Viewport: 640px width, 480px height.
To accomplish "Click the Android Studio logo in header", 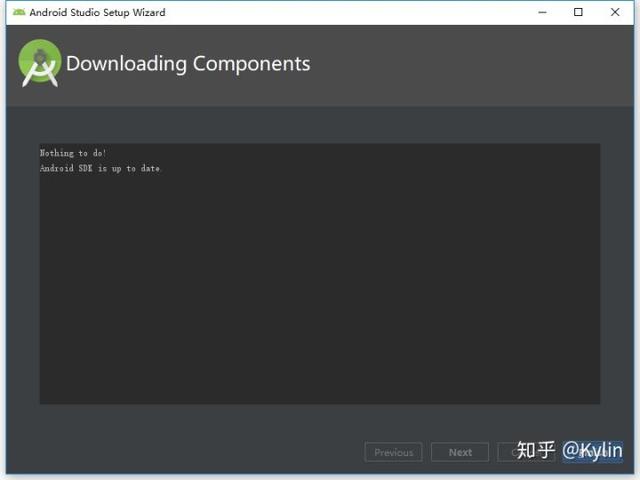I will (40, 63).
